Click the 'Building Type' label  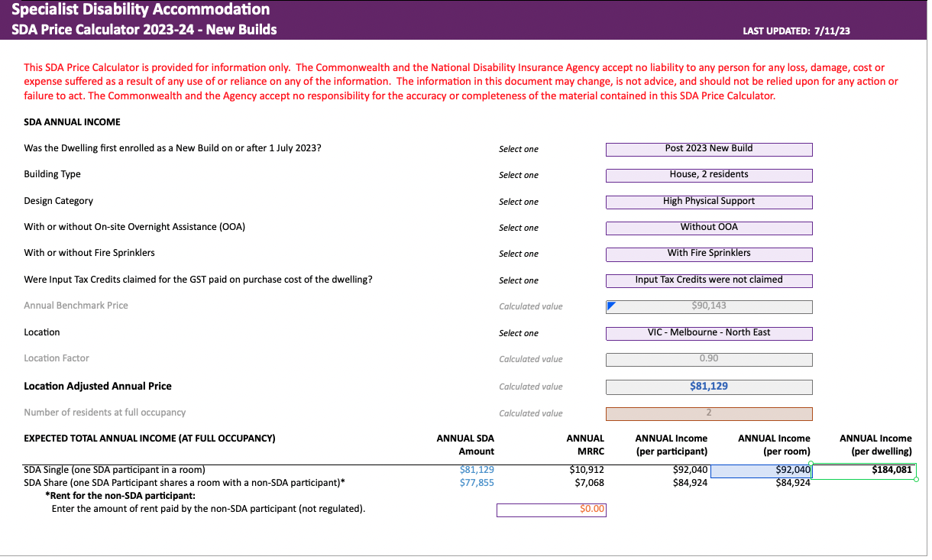[x=52, y=174]
